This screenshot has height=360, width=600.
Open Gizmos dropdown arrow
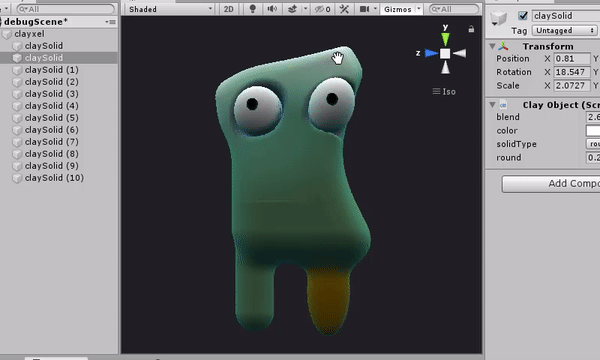point(419,9)
